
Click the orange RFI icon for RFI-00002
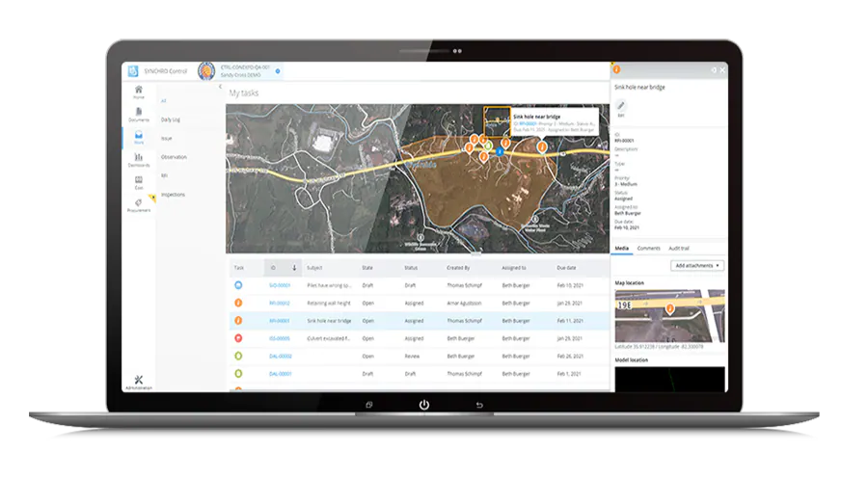click(238, 303)
